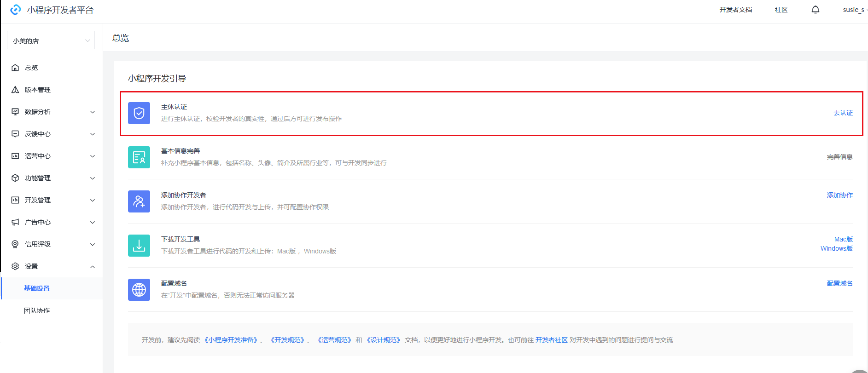
Task: Click the 数据分析 chart icon
Action: [15, 112]
